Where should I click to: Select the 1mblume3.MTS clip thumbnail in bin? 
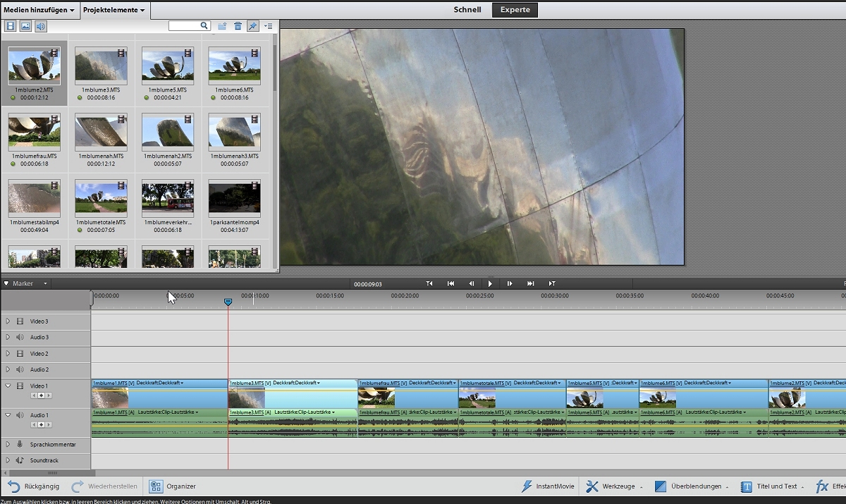[101, 66]
